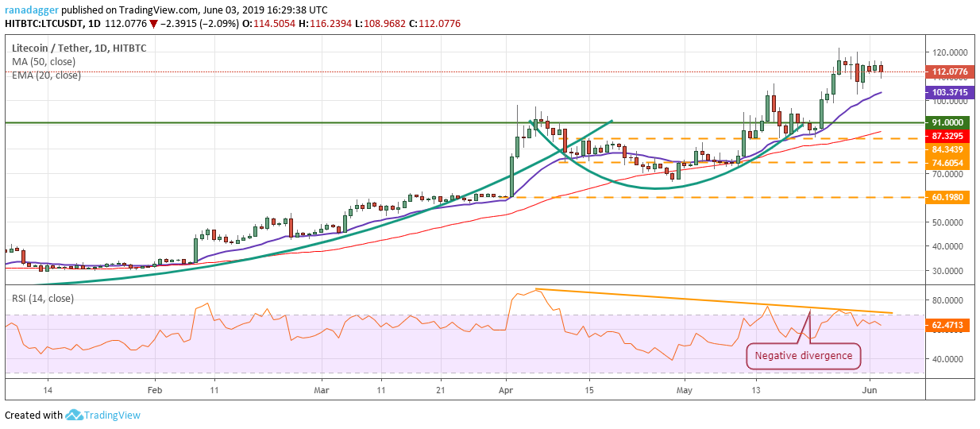Click the Jun date on time axis
The height and width of the screenshot is (429, 980).
coord(870,392)
